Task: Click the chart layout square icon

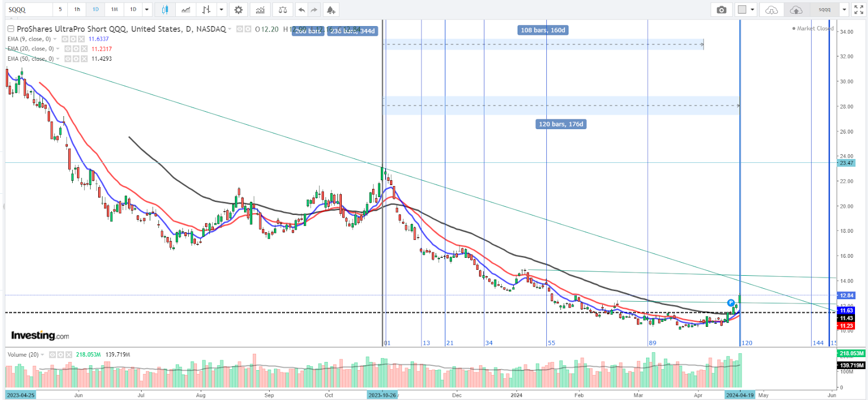Action: (742, 10)
